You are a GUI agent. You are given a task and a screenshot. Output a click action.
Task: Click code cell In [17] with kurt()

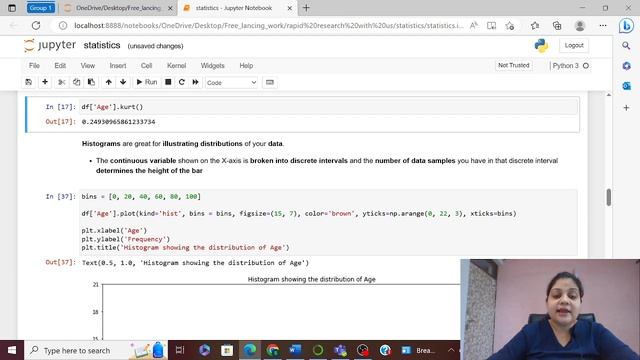click(x=329, y=107)
